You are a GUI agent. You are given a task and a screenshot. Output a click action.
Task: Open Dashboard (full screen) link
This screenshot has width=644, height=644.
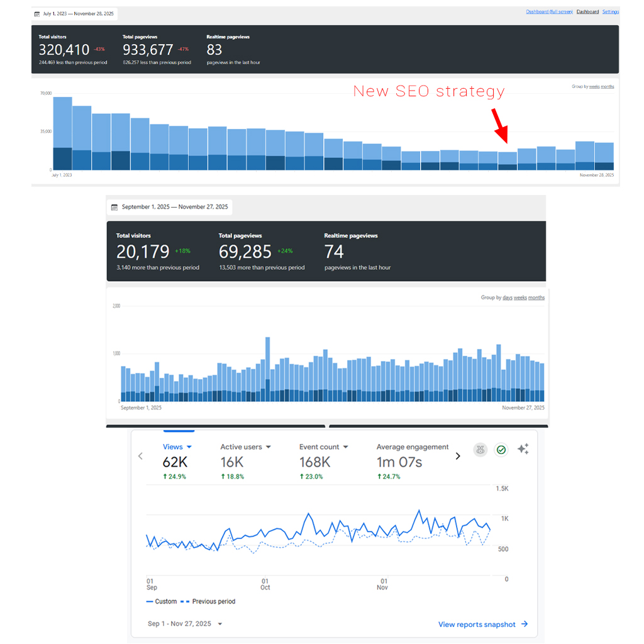pos(549,11)
